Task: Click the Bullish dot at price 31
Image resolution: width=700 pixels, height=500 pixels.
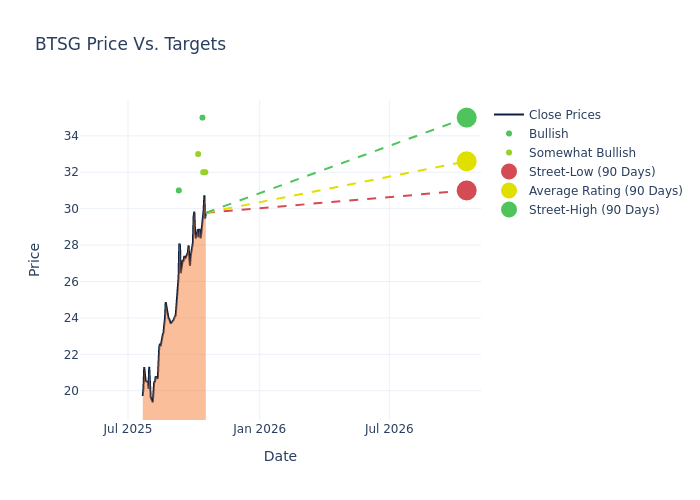Action: [179, 190]
